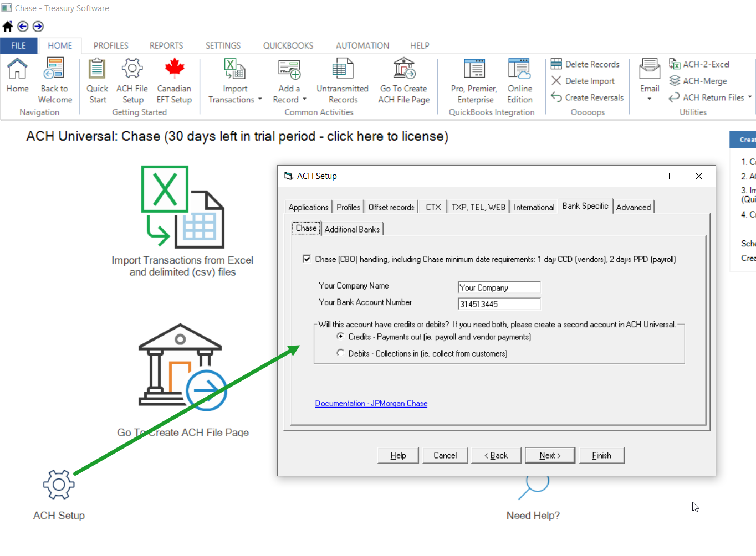Expand the ACH Return Files dropdown arrow
The height and width of the screenshot is (556, 756).
click(750, 97)
